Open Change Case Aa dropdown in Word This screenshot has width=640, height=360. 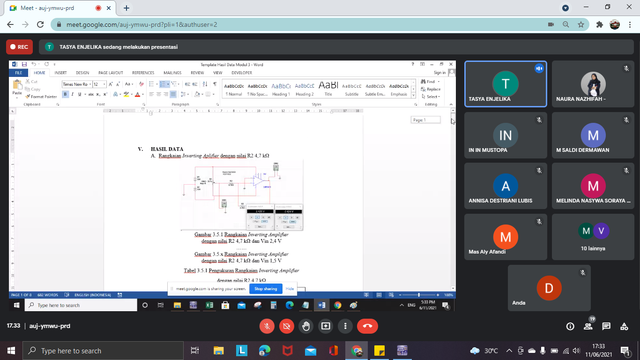point(129,84)
